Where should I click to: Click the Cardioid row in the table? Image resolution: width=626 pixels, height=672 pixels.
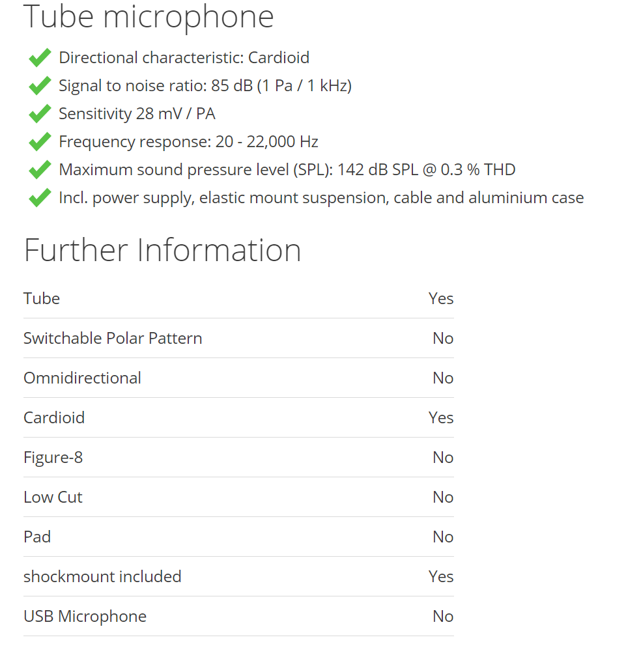click(x=238, y=417)
